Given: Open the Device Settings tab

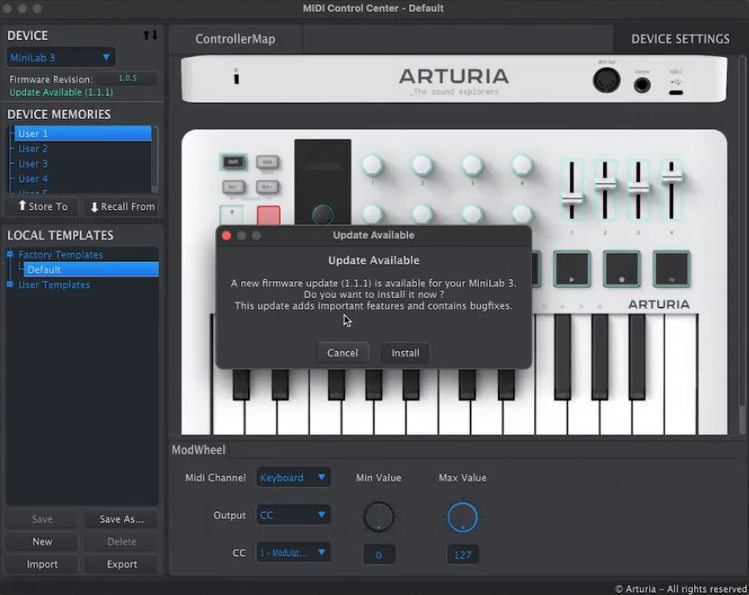Looking at the screenshot, I should [680, 39].
